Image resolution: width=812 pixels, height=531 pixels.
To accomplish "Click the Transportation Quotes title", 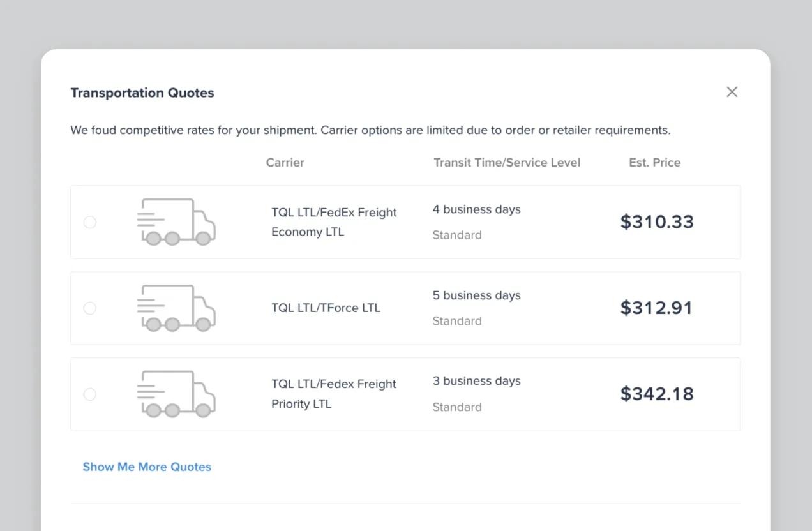I will click(142, 93).
